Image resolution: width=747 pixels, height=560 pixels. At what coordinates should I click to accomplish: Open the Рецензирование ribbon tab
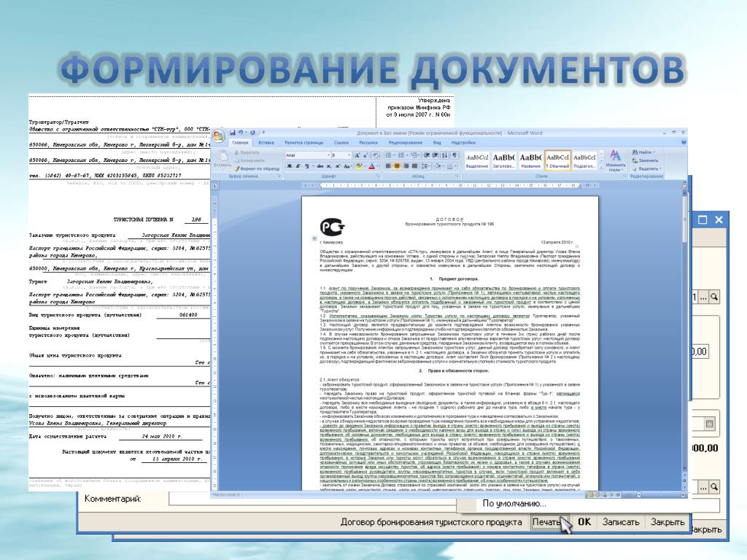[406, 142]
